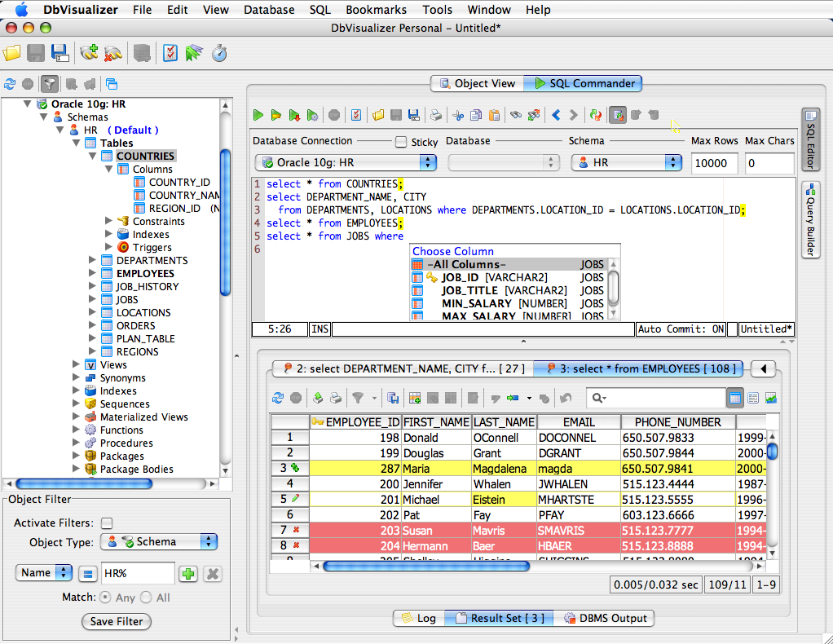Select result tab 2 DEPARTMENT_NAME, CITY query
The height and width of the screenshot is (644, 833).
point(403,368)
